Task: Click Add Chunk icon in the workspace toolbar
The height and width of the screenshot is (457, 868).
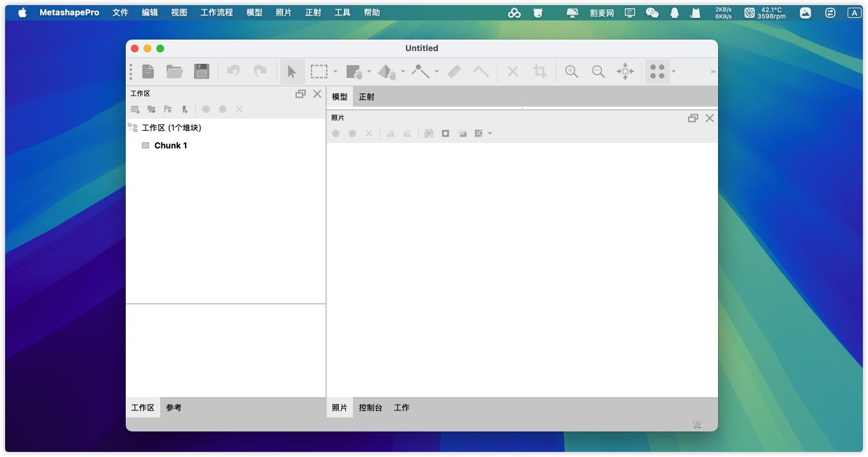Action: [135, 109]
